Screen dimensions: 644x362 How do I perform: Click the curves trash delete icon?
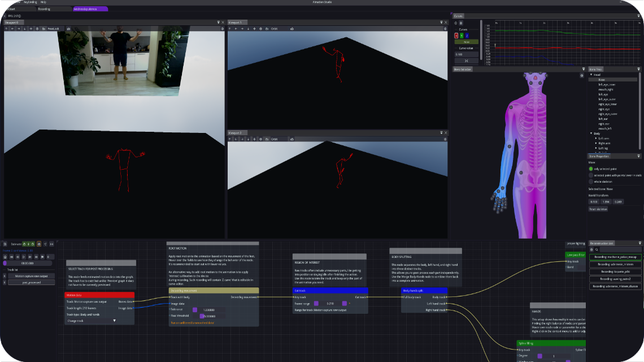pyautogui.click(x=461, y=23)
